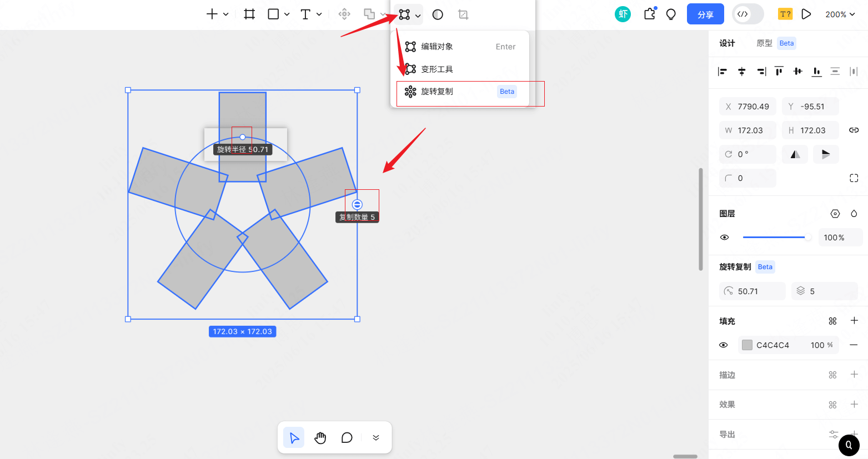Toggle layer visibility eye icon
Screen dimensions: 868x459
pyautogui.click(x=725, y=238)
